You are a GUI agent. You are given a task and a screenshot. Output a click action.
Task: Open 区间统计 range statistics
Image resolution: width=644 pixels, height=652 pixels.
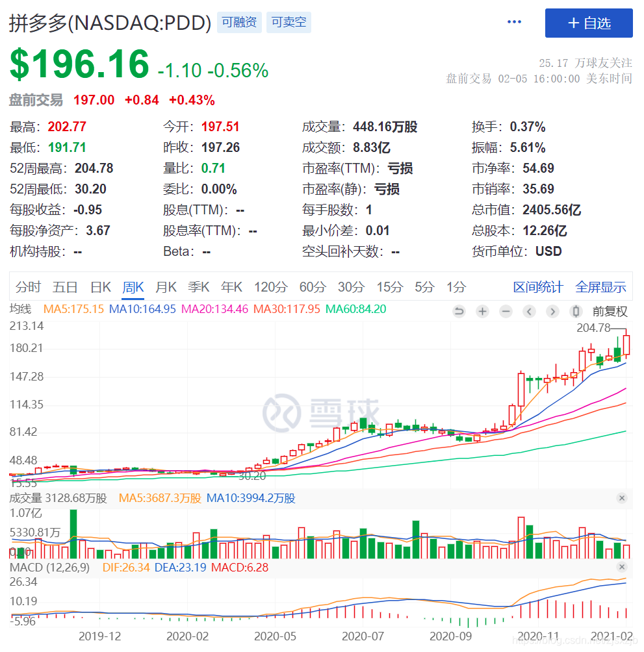coord(538,287)
